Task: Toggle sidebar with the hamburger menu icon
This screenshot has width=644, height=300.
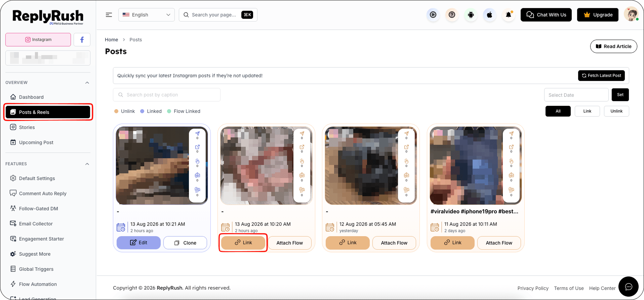Action: coord(109,15)
